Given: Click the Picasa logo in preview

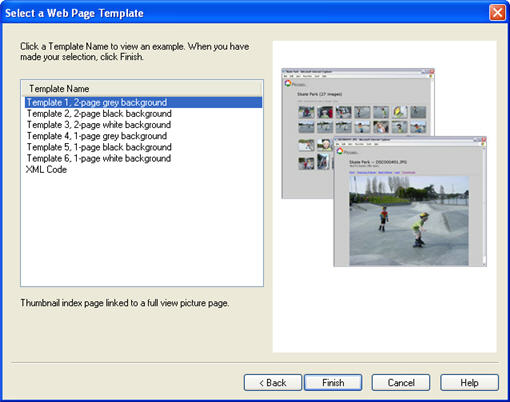Looking at the screenshot, I should (288, 83).
